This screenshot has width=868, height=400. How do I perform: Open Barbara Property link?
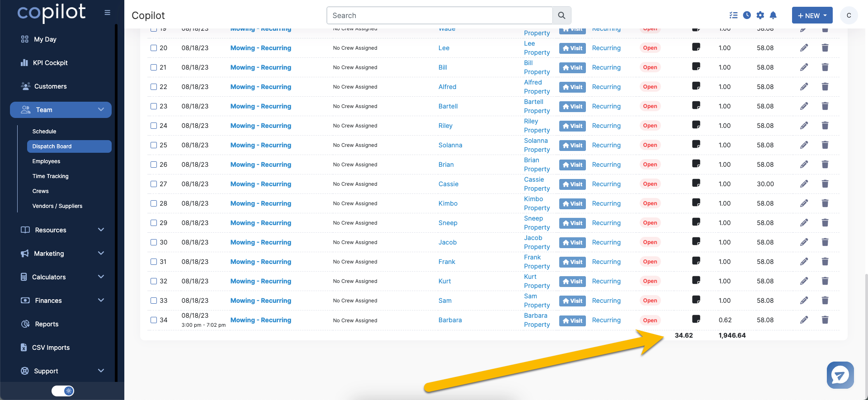[537, 320]
